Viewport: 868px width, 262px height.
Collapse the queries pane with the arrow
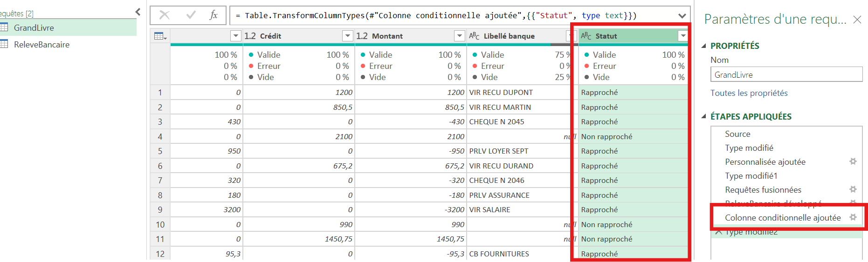138,12
